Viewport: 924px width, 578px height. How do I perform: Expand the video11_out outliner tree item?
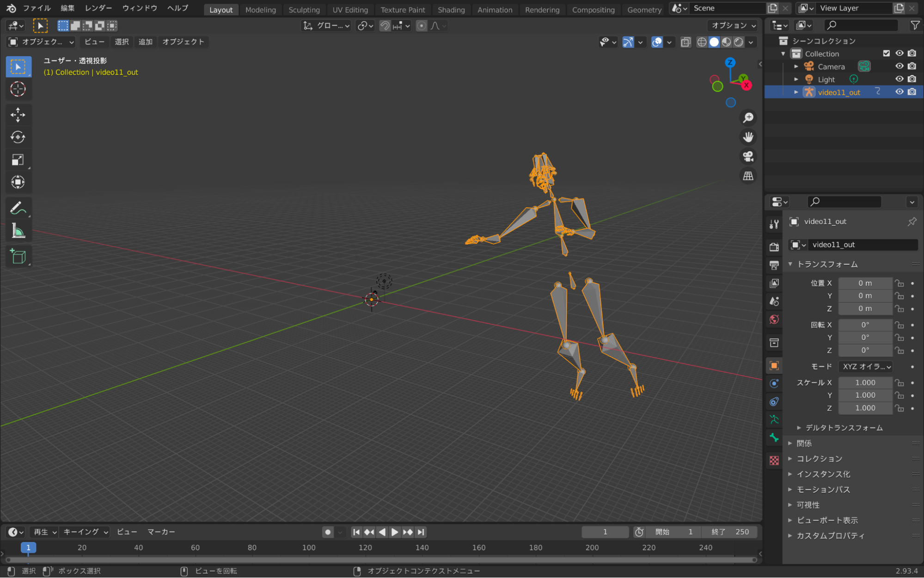796,92
